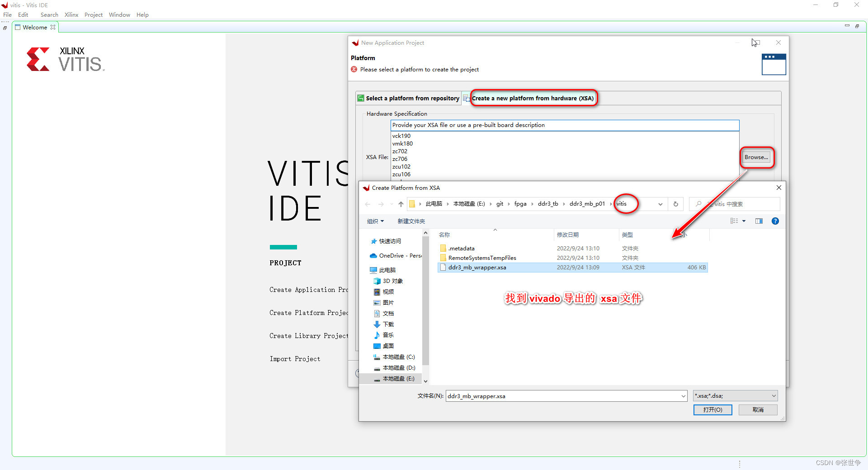Close the Create Platform from XSA dialog
Screen dimensions: 868x470
(x=778, y=188)
